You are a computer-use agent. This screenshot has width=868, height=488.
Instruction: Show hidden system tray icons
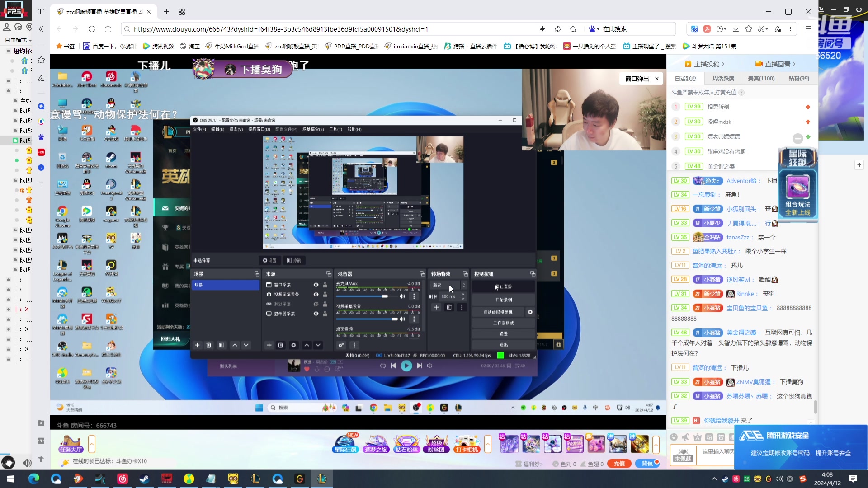(714, 479)
